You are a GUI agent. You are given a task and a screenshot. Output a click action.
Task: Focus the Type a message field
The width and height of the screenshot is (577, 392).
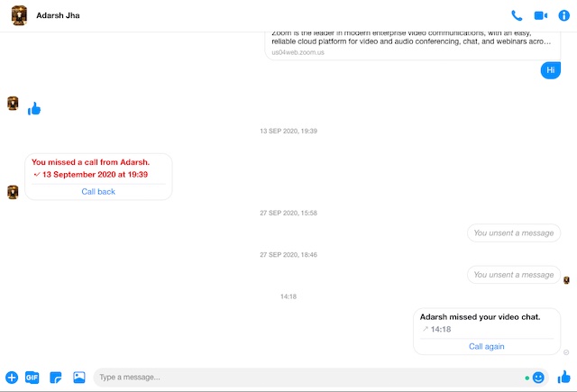click(x=309, y=378)
